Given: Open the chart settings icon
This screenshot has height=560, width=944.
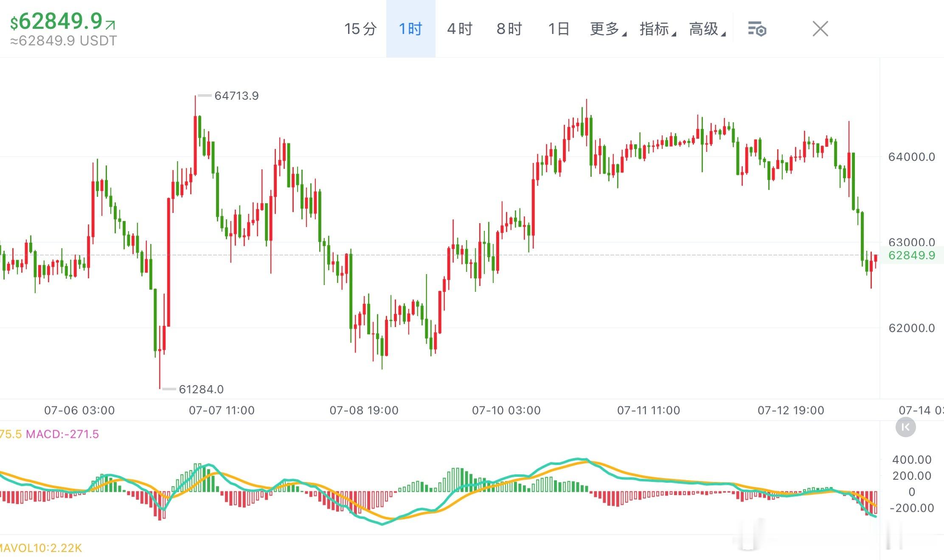Looking at the screenshot, I should click(x=757, y=29).
